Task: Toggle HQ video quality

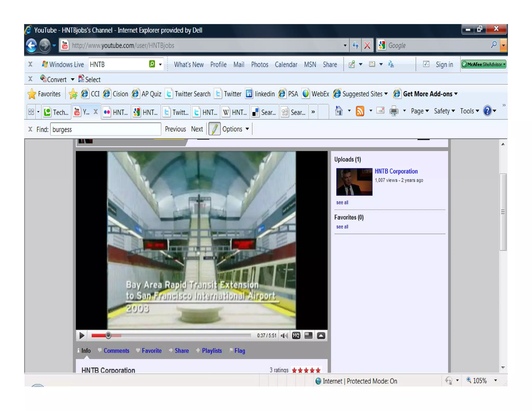Action: [x=296, y=335]
